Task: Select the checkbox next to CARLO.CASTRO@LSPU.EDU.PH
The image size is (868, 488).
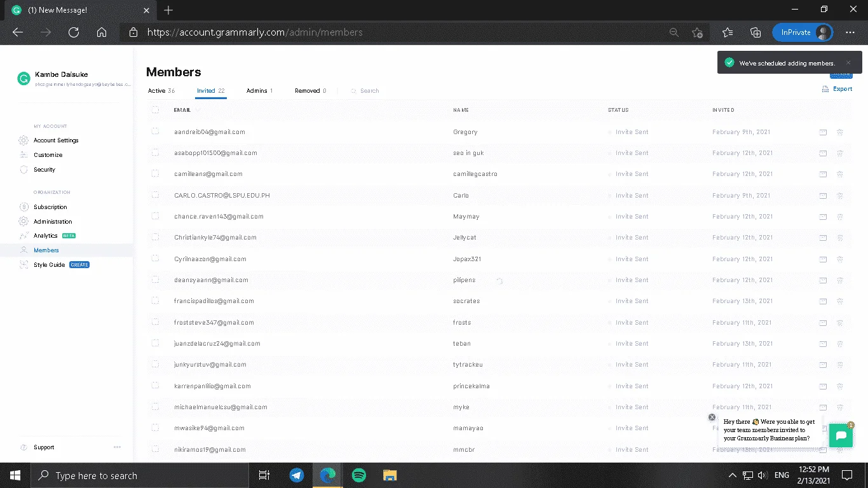Action: (x=155, y=195)
